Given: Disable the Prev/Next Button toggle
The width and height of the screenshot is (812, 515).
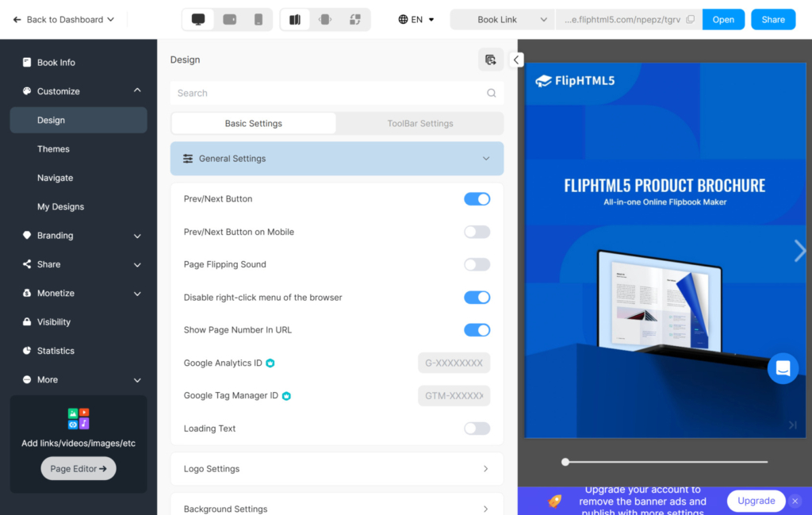Looking at the screenshot, I should point(477,198).
